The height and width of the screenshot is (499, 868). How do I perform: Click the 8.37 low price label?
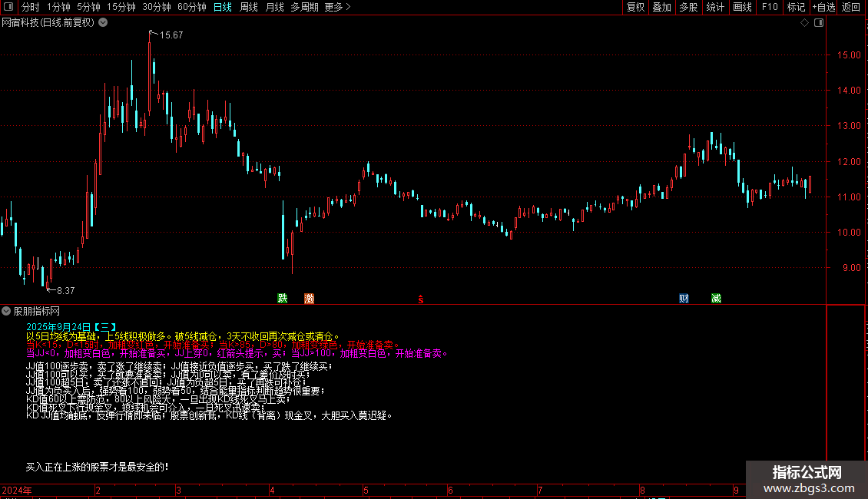(65, 290)
